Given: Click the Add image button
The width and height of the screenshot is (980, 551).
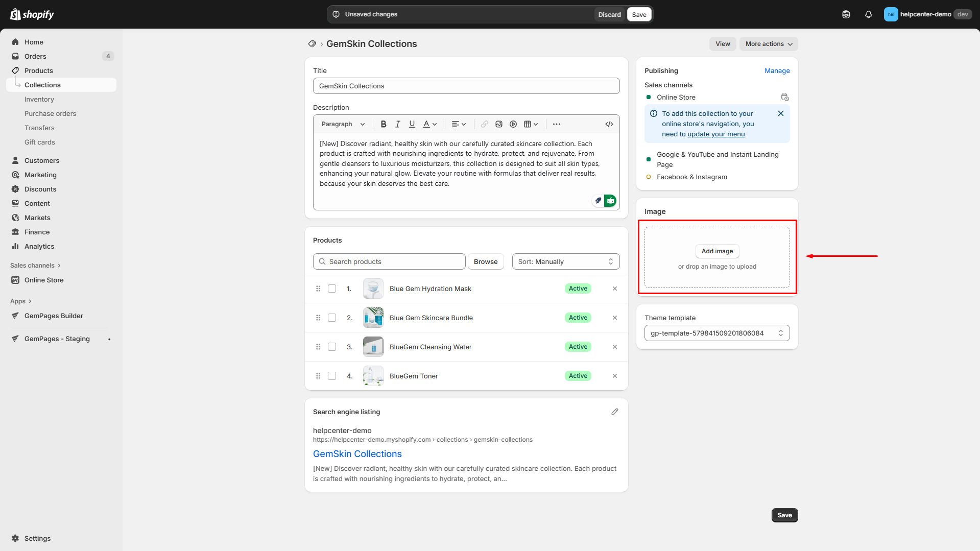Looking at the screenshot, I should coord(717,251).
